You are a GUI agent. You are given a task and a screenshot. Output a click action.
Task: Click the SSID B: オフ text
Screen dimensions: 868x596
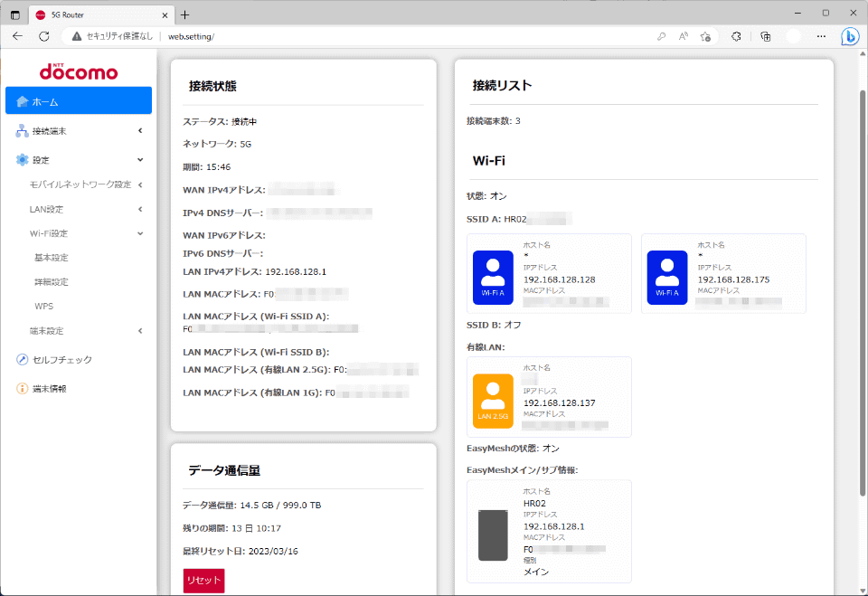coord(494,326)
